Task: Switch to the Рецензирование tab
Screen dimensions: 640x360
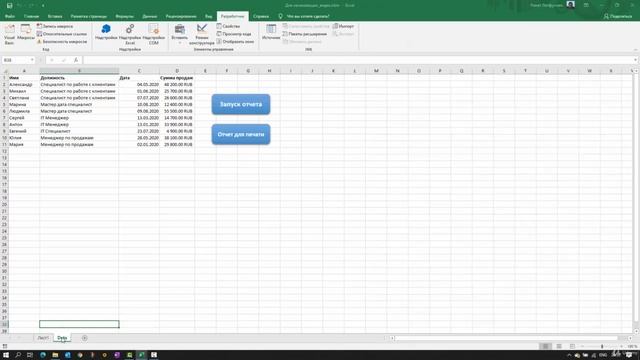Action: point(181,16)
